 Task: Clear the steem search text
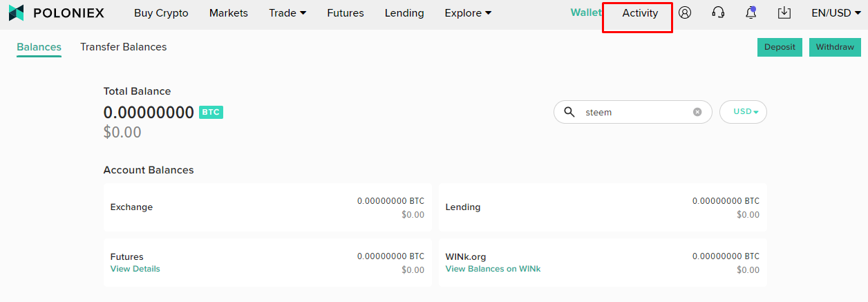(697, 112)
